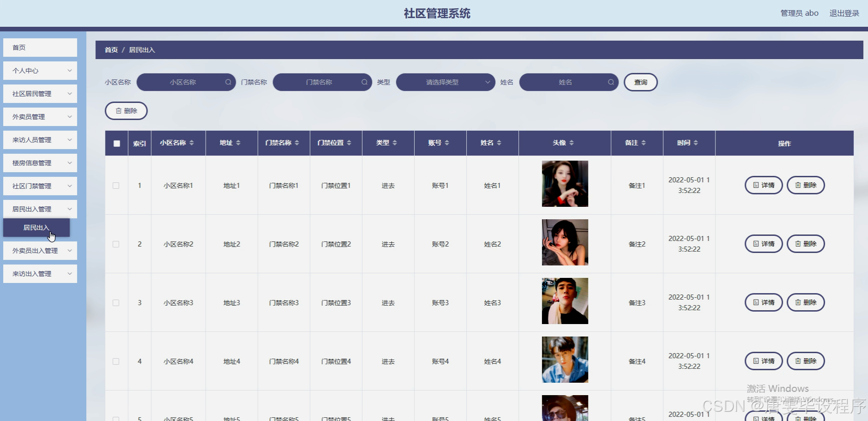
Task: Sort by 姓名 column arrows
Action: [x=499, y=143]
